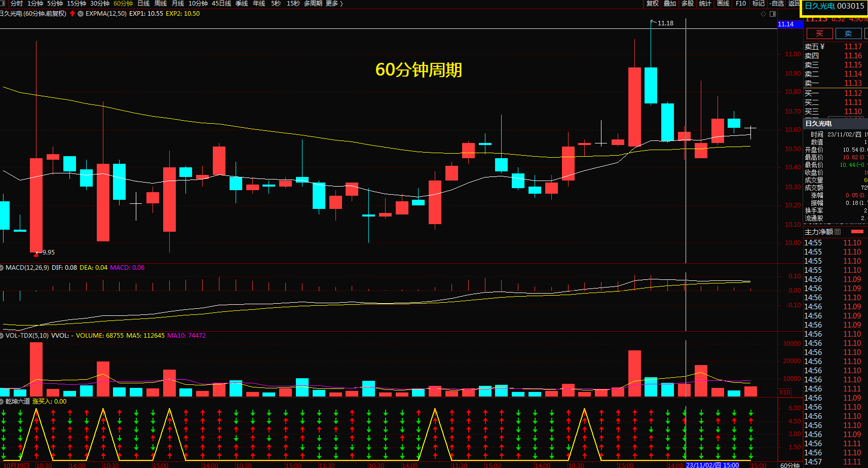Switch to 分时 intraday view
The height and width of the screenshot is (468, 868).
pyautogui.click(x=17, y=4)
